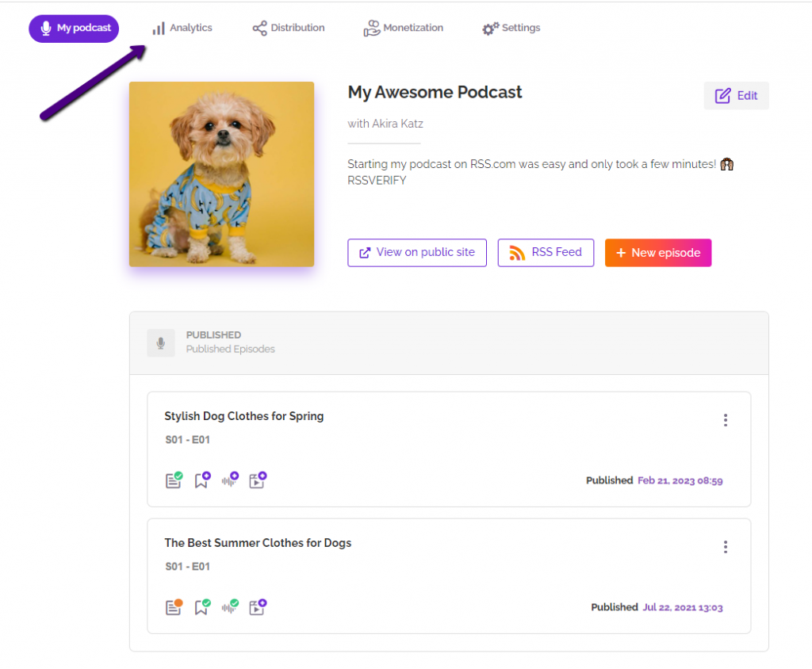This screenshot has width=812, height=669.
Task: Click video clip icon on Stylish Dog Clothes episode
Action: click(258, 480)
